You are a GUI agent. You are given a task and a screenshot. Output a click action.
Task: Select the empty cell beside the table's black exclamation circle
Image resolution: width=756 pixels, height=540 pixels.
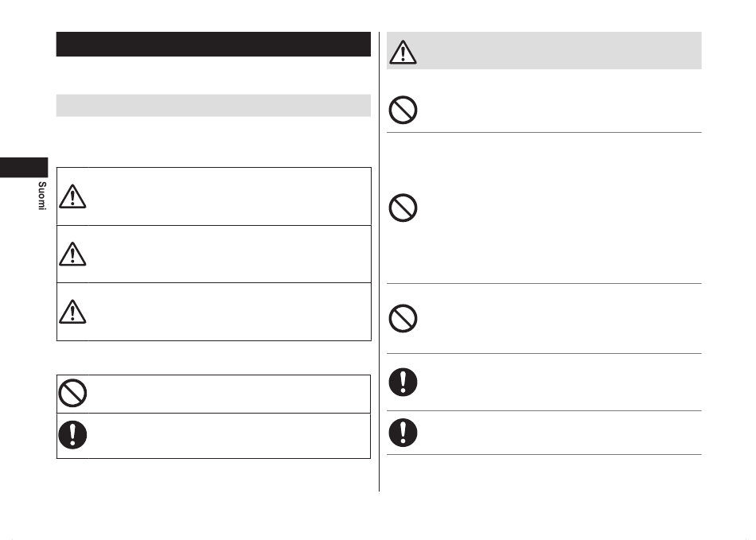point(229,436)
